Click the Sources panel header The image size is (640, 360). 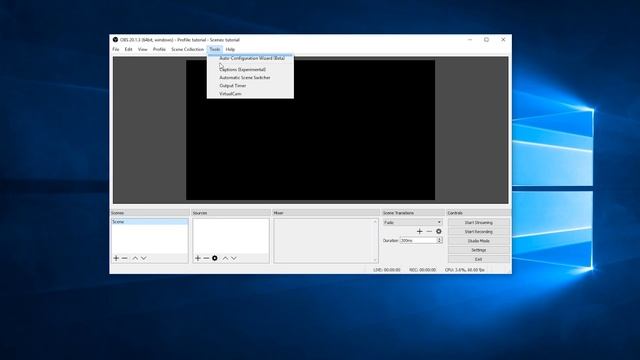(231, 213)
